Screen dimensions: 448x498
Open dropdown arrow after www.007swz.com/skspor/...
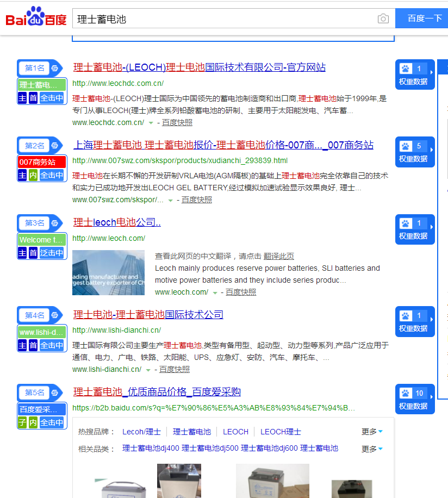(171, 201)
